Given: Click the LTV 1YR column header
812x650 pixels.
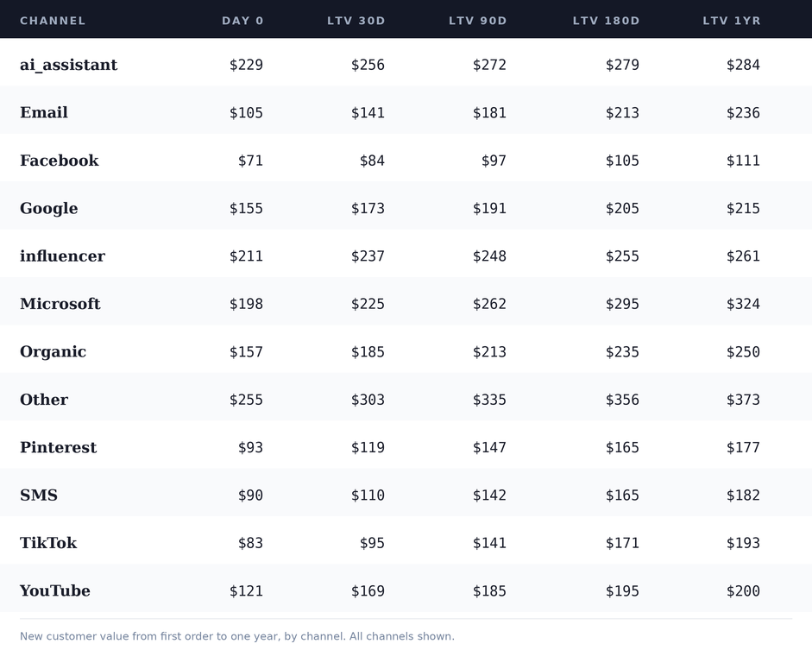Looking at the screenshot, I should tap(732, 21).
